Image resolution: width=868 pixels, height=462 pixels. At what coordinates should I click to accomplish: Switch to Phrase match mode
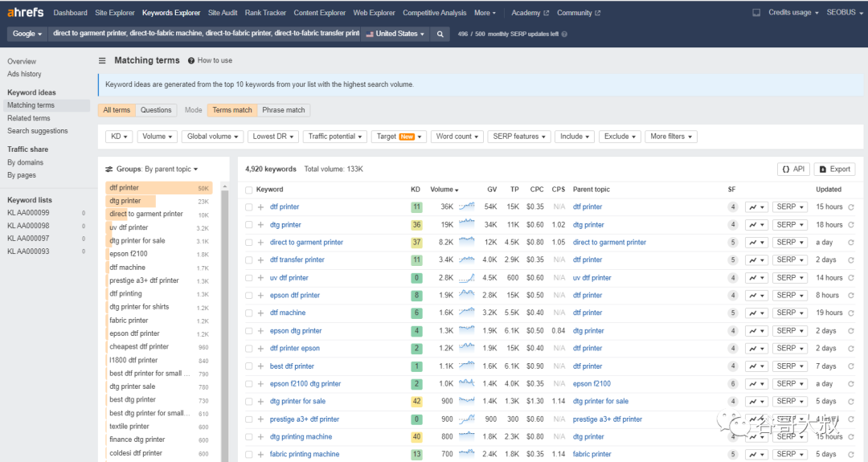284,110
